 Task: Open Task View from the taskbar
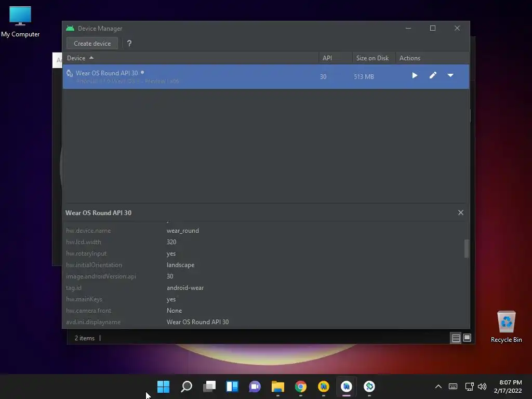tap(209, 387)
